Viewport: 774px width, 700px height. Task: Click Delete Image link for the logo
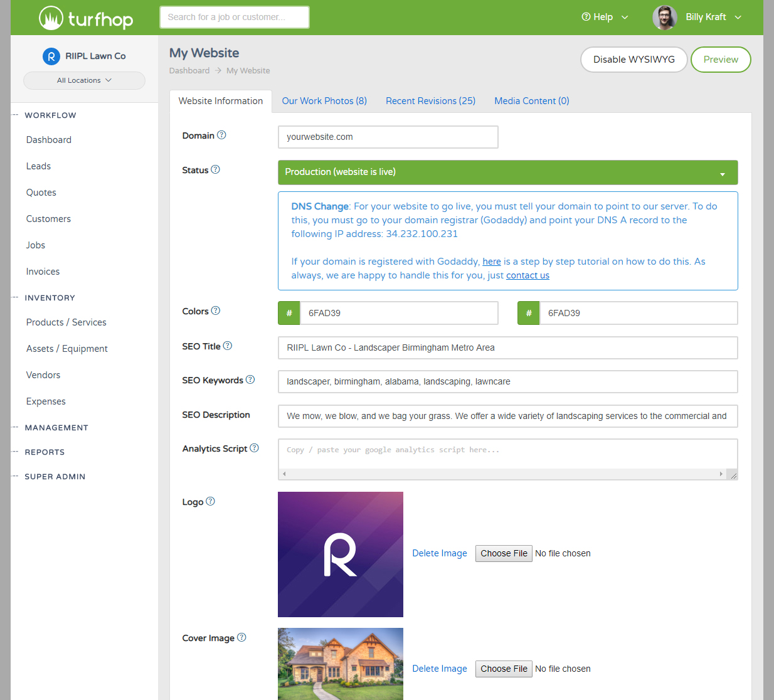point(439,553)
